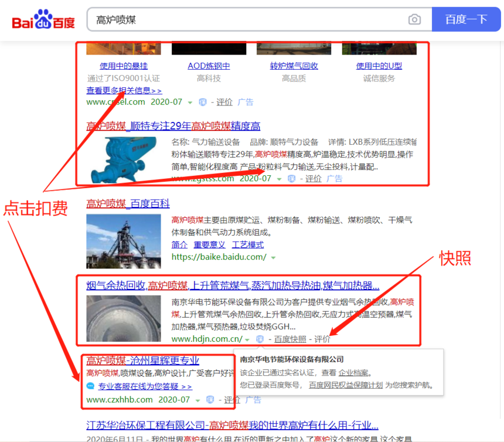Expand dropdown arrow after baike.baidu.com URL
The width and height of the screenshot is (504, 442).
pos(273,257)
